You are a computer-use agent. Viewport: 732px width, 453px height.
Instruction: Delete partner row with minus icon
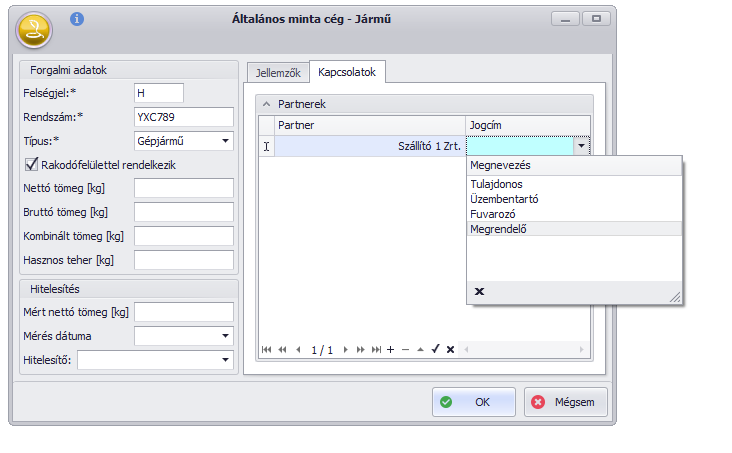pyautogui.click(x=405, y=349)
